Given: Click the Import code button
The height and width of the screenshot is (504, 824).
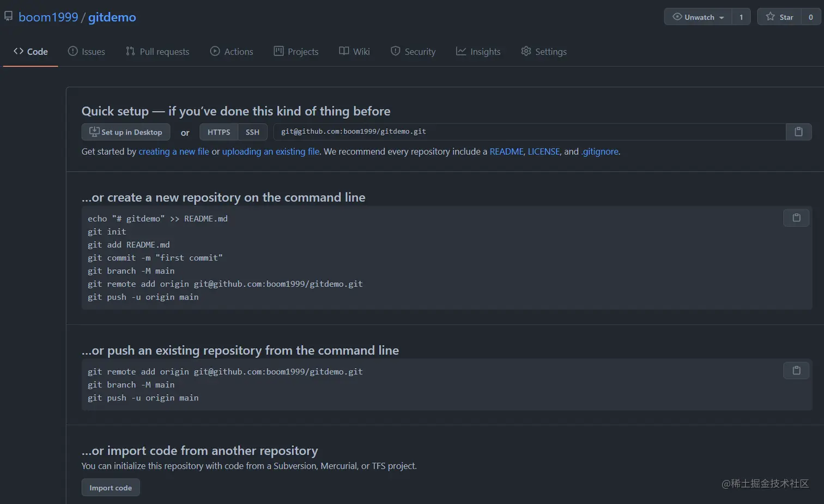Looking at the screenshot, I should [111, 488].
